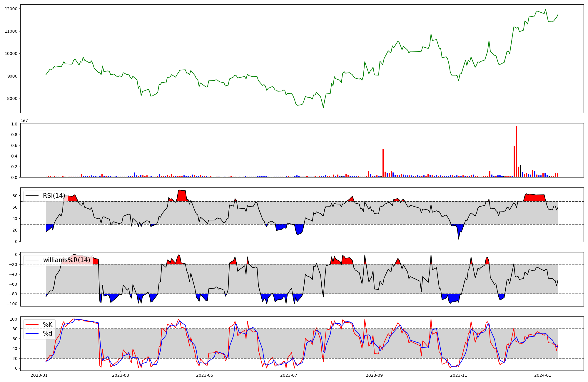588x382 pixels.
Task: Click the 2023-01 x-axis date label
Action: pyautogui.click(x=39, y=375)
